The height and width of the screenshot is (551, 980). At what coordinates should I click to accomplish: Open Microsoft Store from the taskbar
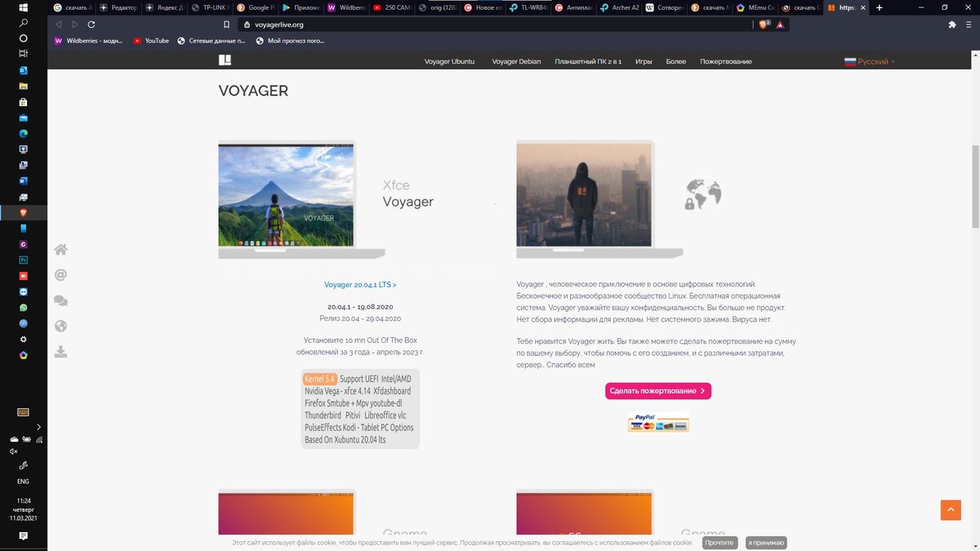tap(23, 102)
